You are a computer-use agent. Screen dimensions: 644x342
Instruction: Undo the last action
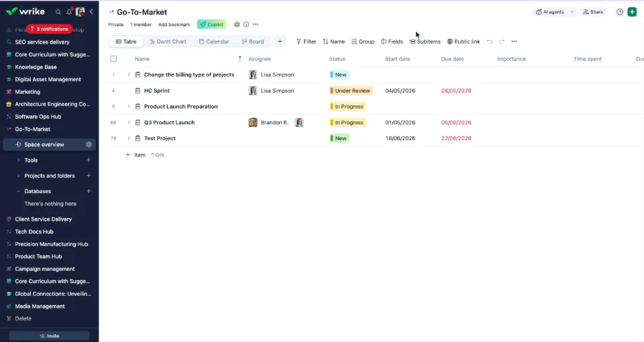(490, 42)
